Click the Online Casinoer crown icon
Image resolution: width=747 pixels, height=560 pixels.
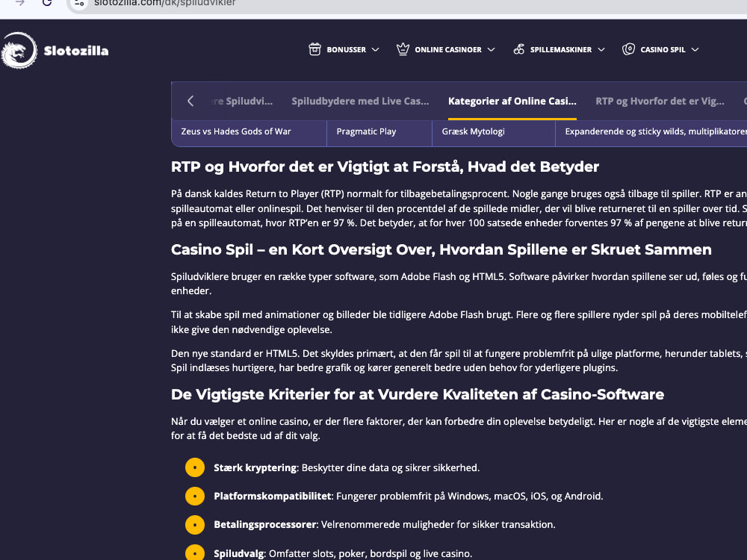coord(403,49)
